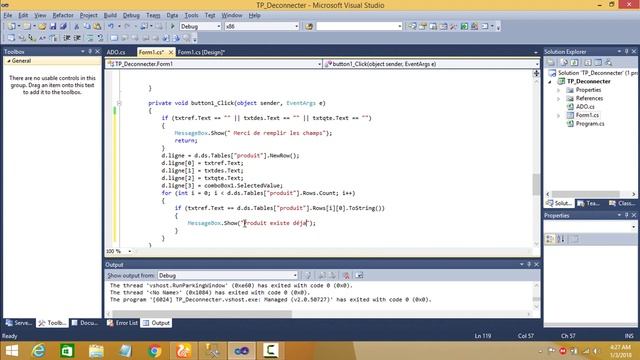
Task: Click the Undo arrow icon
Action: point(111,27)
